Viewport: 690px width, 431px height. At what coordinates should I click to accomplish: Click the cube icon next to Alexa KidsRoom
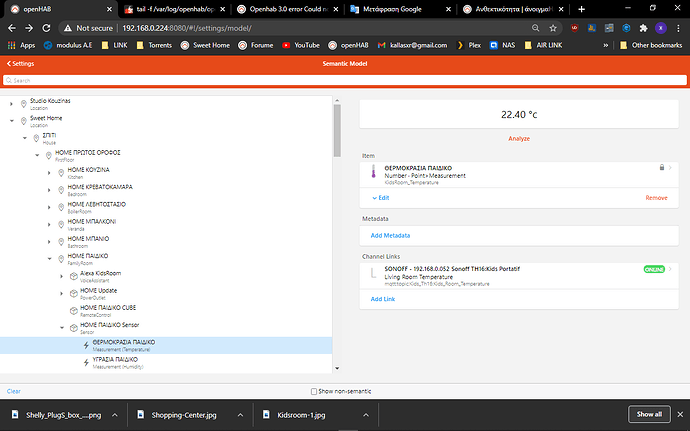(74, 276)
